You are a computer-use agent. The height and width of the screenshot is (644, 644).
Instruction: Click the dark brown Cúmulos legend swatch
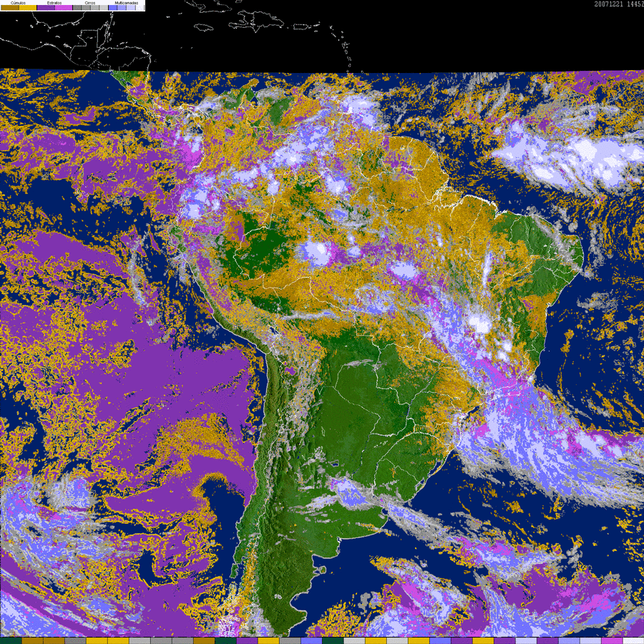[x=10, y=8]
